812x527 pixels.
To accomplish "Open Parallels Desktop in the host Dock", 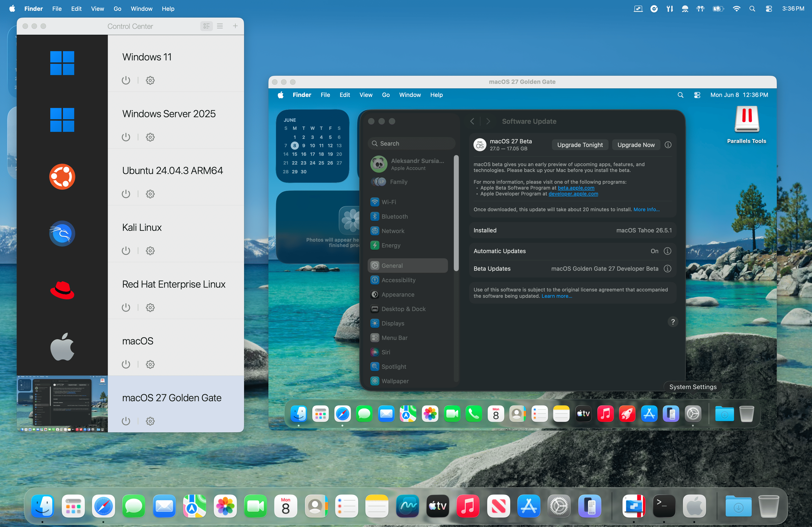I will [634, 506].
